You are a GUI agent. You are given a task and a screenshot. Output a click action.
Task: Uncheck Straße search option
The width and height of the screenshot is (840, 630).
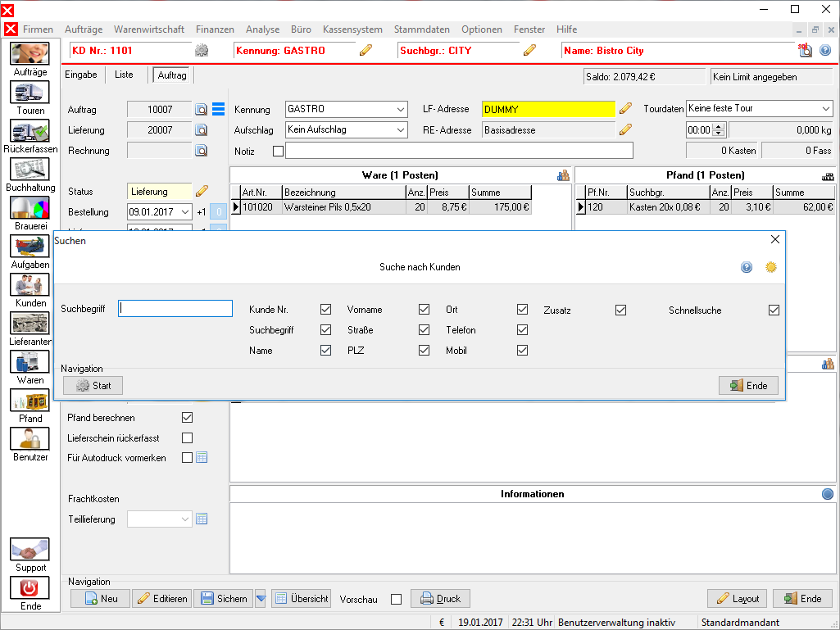point(425,329)
